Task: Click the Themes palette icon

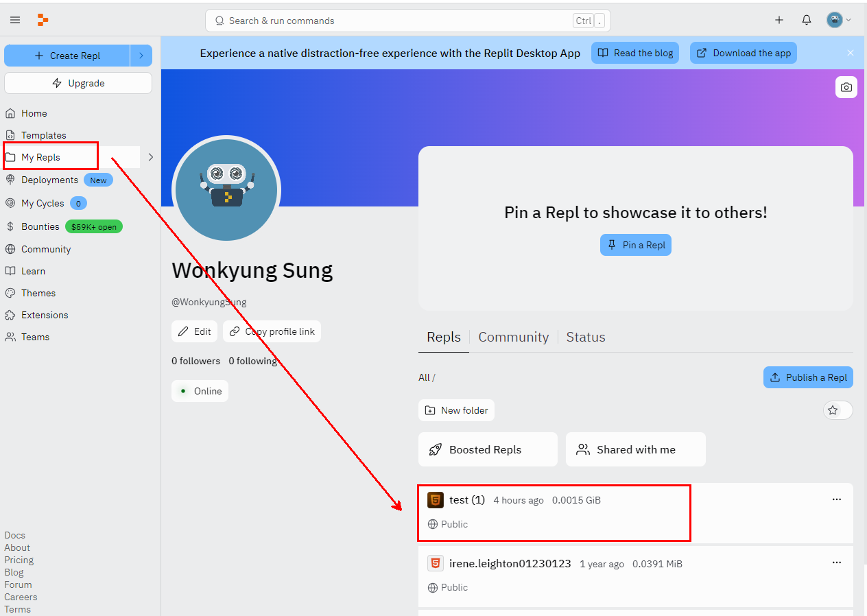Action: click(10, 293)
